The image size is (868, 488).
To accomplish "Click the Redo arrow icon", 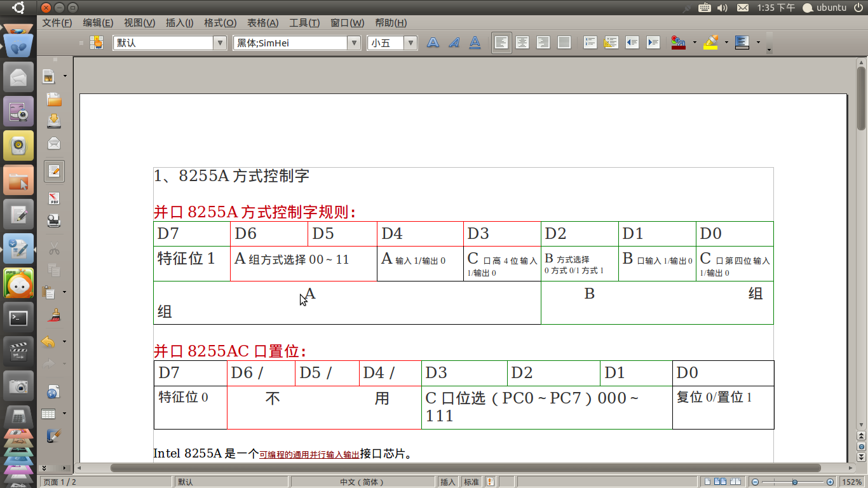I will coord(49,363).
